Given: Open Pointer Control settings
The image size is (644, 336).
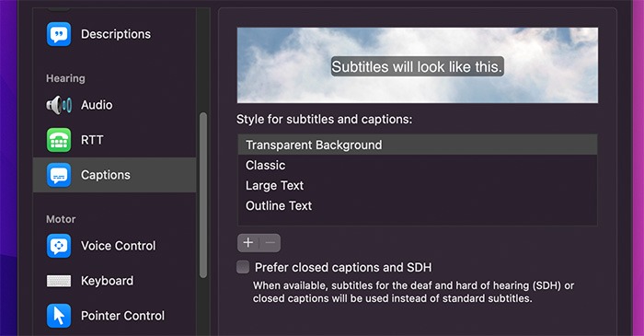Looking at the screenshot, I should pyautogui.click(x=115, y=316).
